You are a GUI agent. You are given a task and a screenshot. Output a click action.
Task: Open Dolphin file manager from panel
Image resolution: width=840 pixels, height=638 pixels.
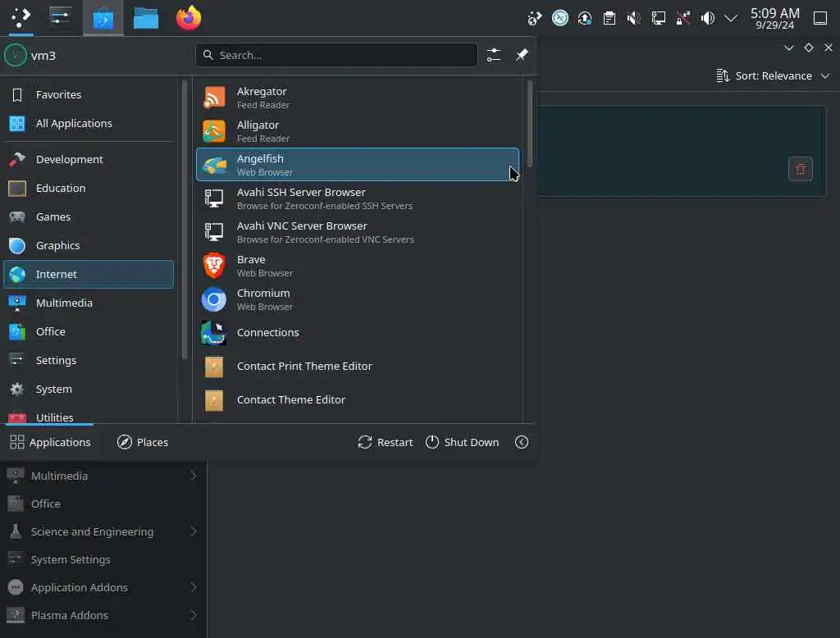pyautogui.click(x=146, y=18)
